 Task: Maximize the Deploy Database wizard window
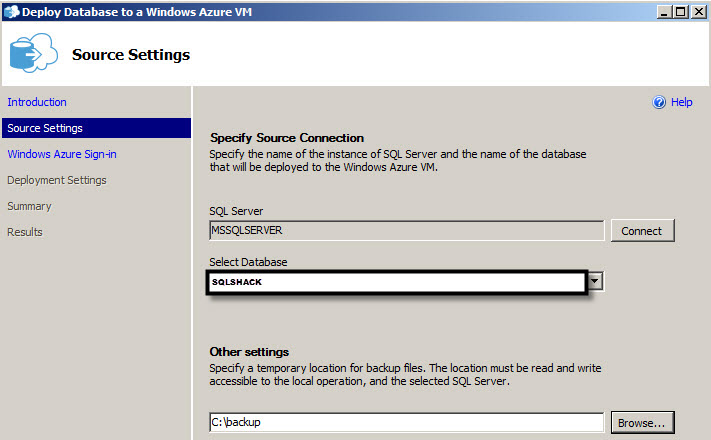pyautogui.click(x=682, y=11)
